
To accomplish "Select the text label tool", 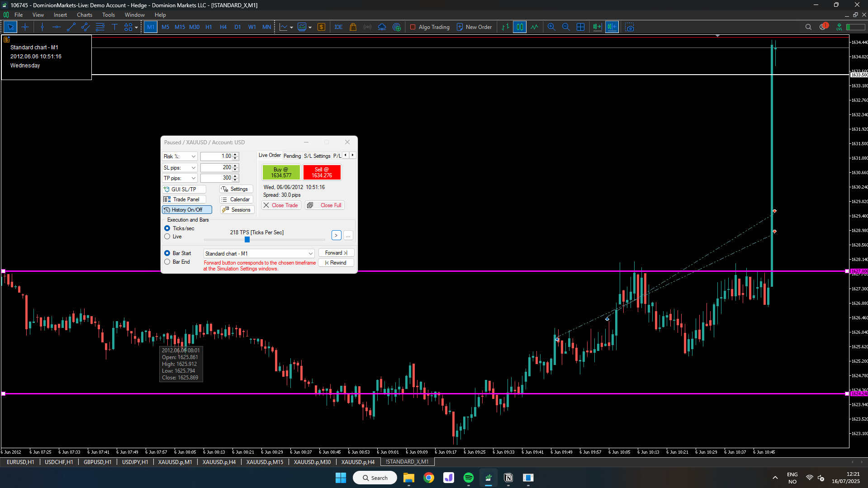I will (x=114, y=27).
